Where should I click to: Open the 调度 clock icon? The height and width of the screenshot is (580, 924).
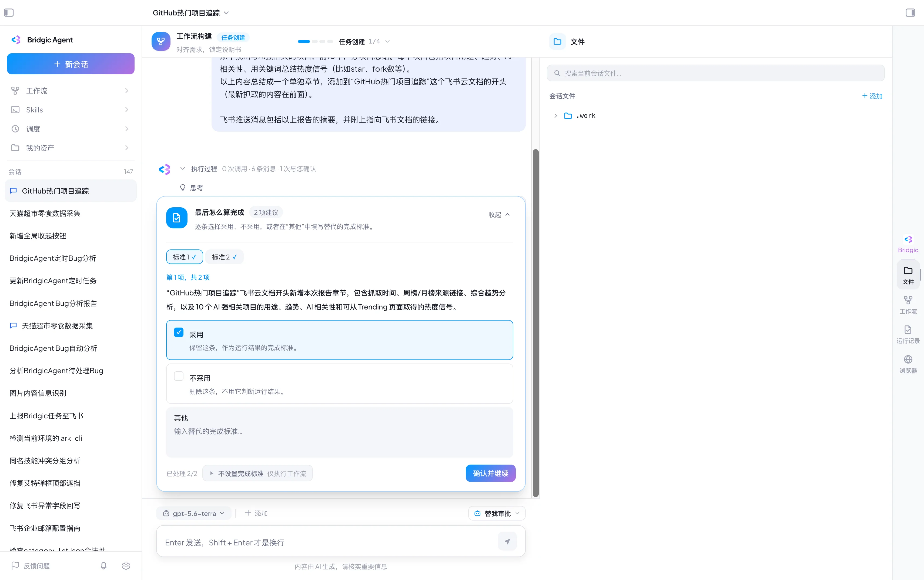(x=15, y=129)
